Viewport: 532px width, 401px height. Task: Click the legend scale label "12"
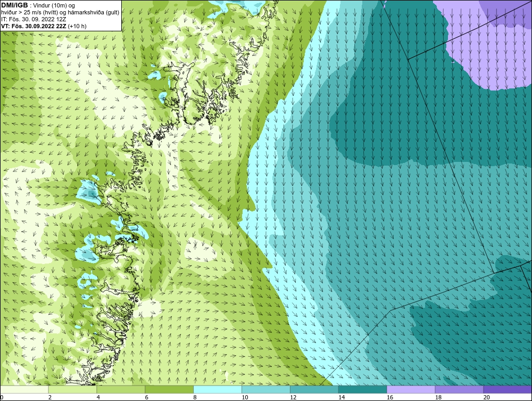pos(293,397)
